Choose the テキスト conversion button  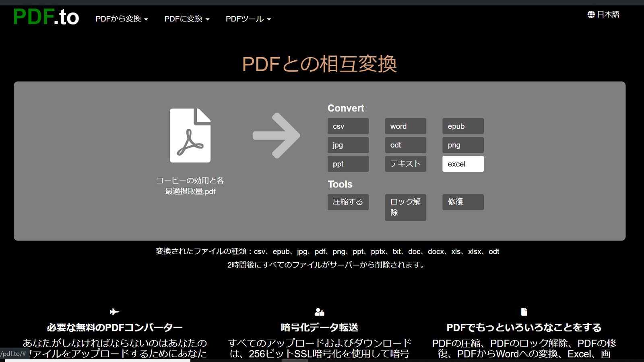pyautogui.click(x=405, y=164)
